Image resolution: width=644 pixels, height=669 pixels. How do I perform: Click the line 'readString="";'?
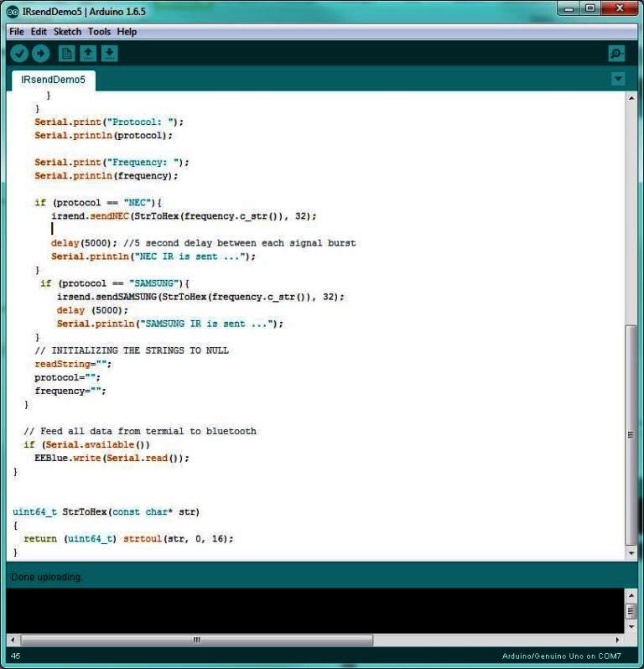[x=73, y=365]
